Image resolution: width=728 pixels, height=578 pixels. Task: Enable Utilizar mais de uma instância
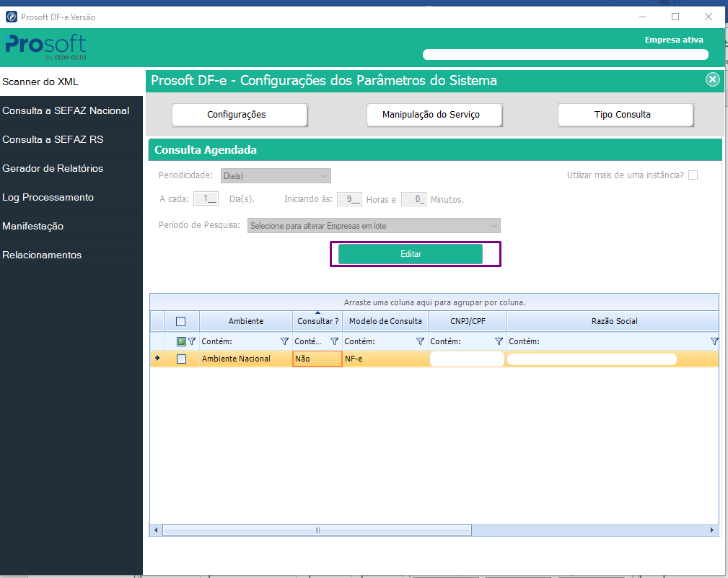click(x=693, y=175)
